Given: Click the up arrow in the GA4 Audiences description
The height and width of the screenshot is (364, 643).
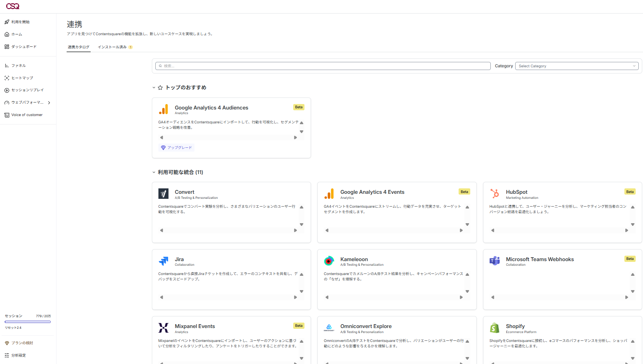Looking at the screenshot, I should pos(301,123).
